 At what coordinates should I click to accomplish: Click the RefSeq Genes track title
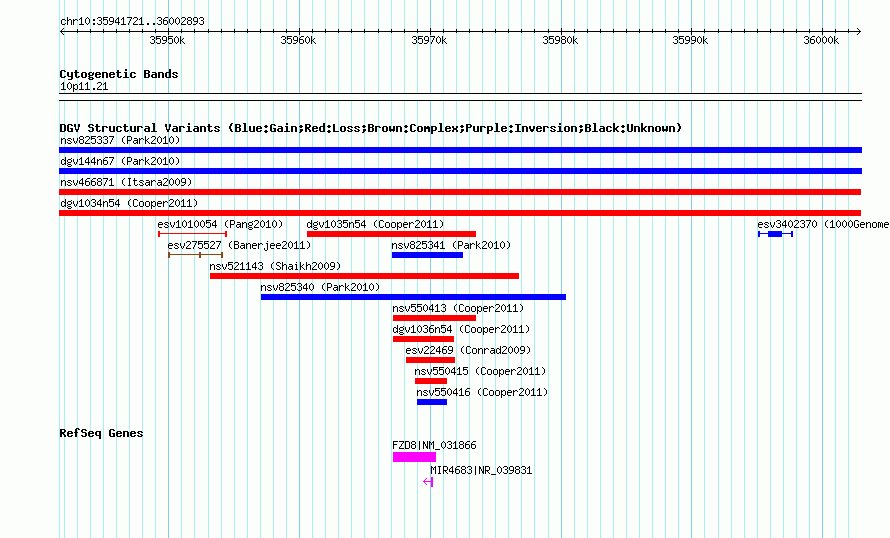101,433
